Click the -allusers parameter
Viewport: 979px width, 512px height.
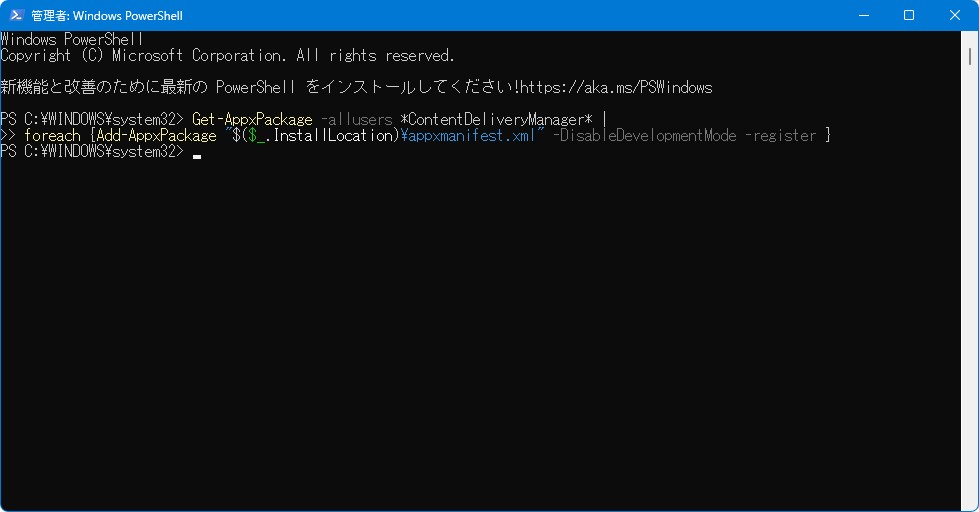(356, 119)
